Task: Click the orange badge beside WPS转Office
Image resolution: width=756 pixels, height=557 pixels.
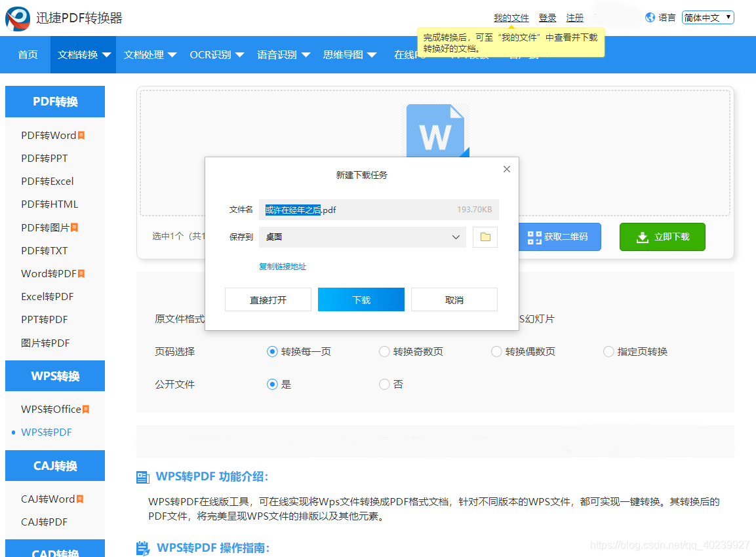Action: point(86,409)
